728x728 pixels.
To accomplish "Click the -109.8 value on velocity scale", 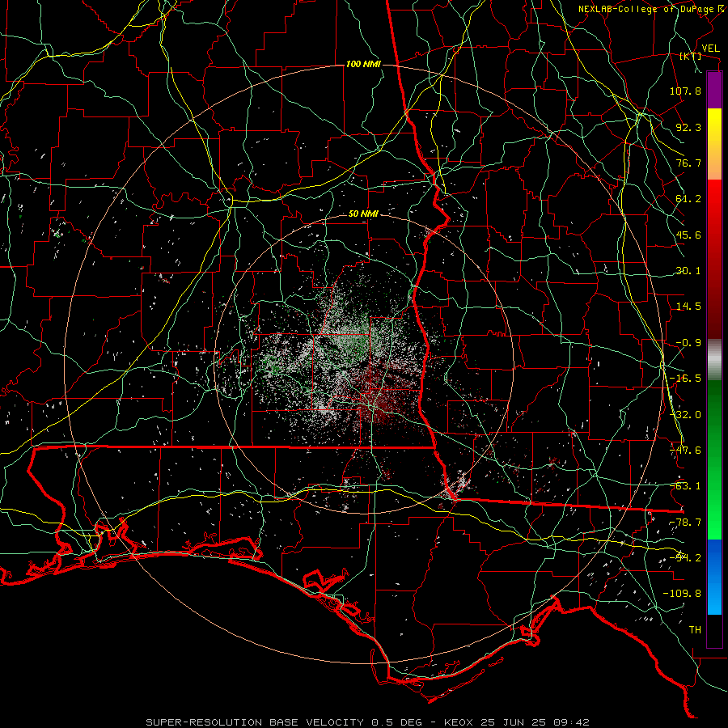I will (682, 594).
